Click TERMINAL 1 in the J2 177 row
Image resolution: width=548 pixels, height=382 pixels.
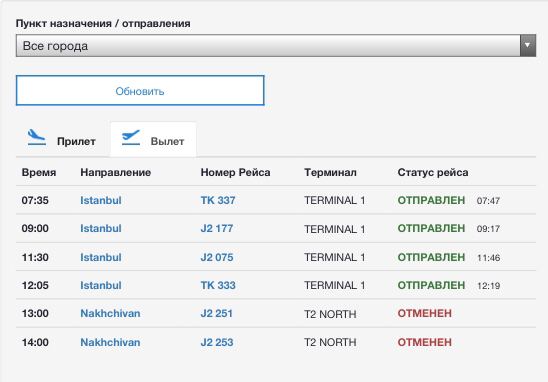click(x=334, y=229)
